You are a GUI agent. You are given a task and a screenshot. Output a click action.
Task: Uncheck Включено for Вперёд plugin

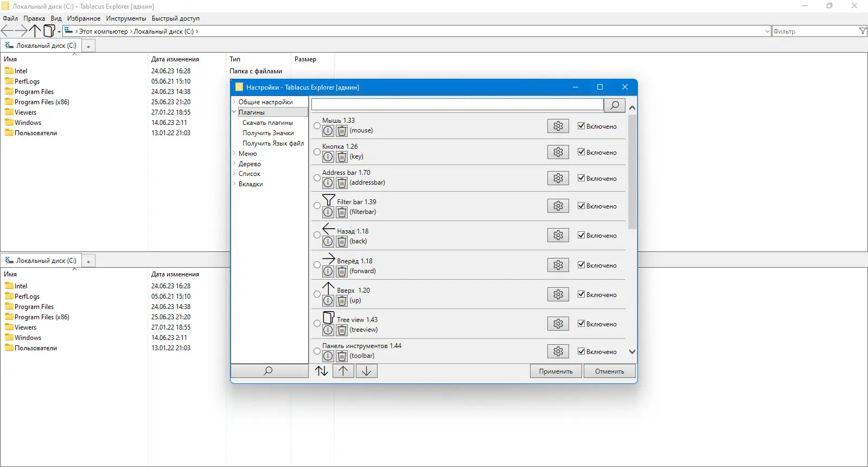click(x=581, y=265)
